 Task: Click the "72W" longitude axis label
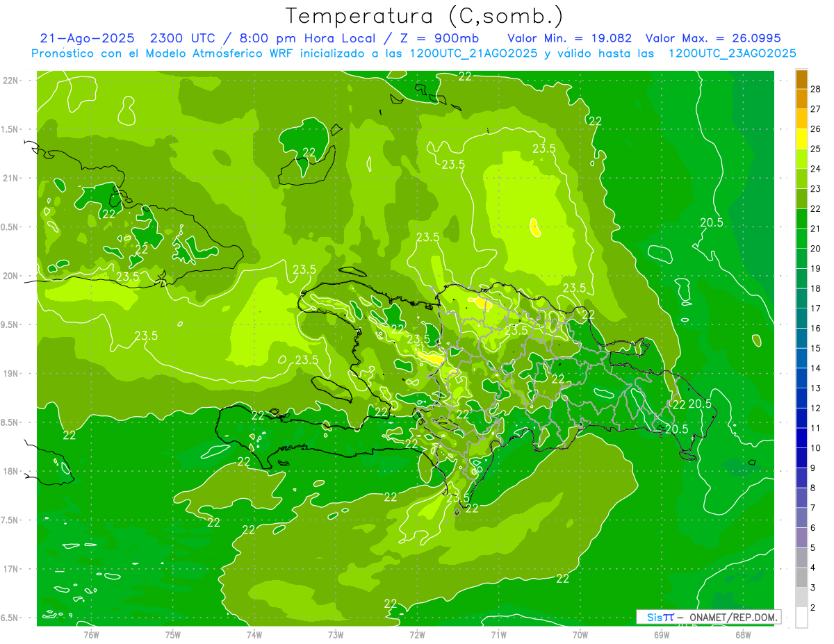tap(417, 634)
